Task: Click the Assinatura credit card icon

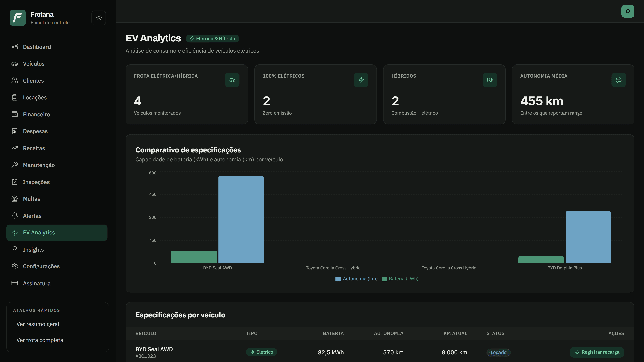Action: (x=15, y=283)
